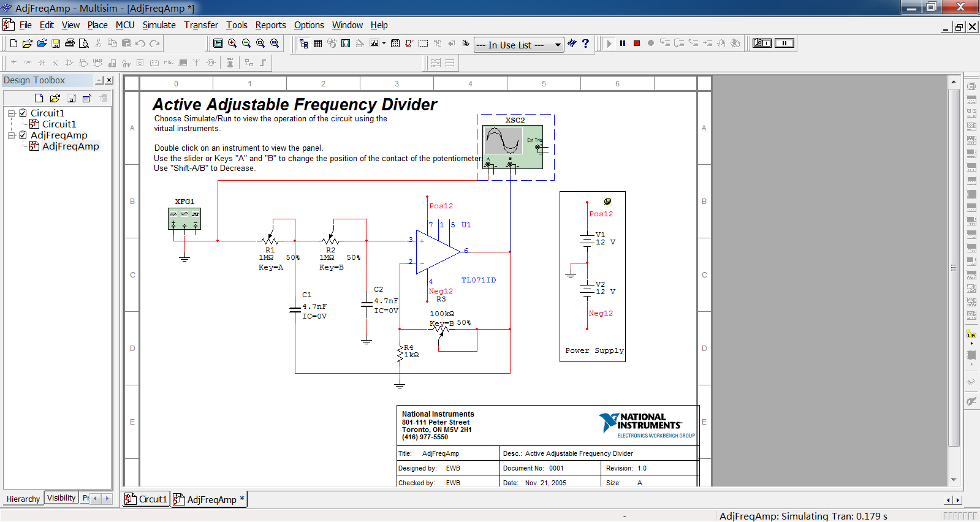Toggle the Circuit1 design checkbox
The image size is (980, 522).
(23, 113)
